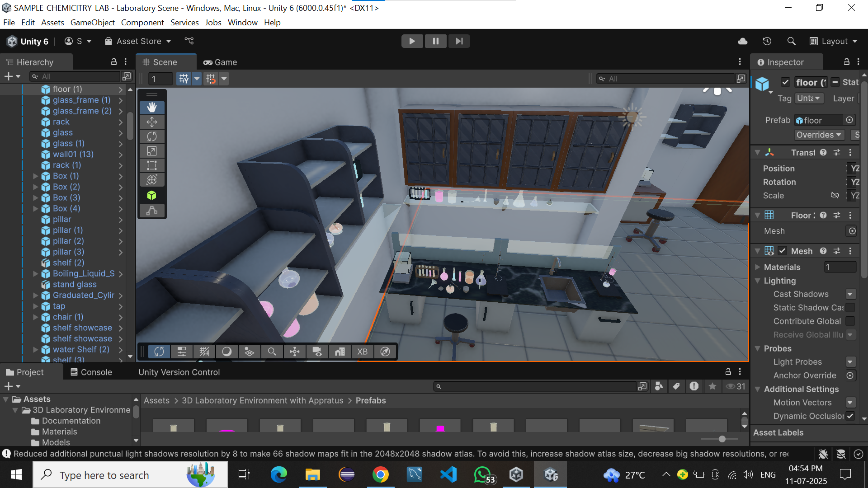Viewport: 868px width, 488px height.
Task: Click 3D Laboratory Environment breadcrumb
Action: tap(262, 401)
